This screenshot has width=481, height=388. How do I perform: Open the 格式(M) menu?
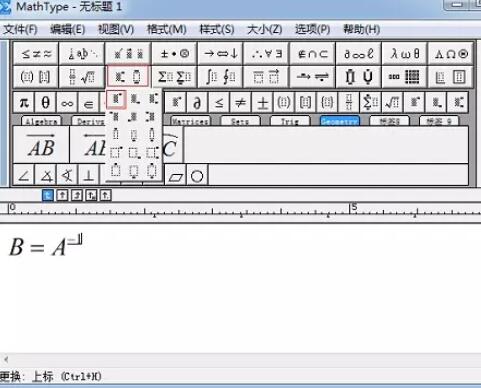tap(167, 29)
